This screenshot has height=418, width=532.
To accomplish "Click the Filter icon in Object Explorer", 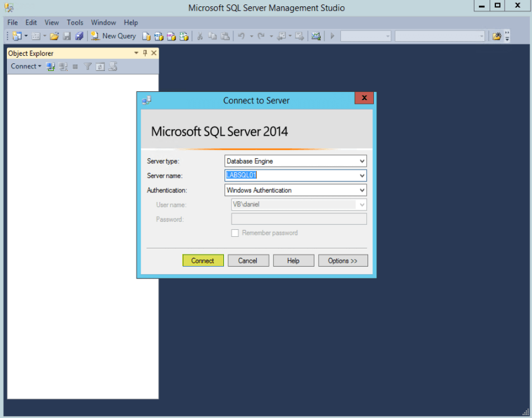I will (x=87, y=66).
